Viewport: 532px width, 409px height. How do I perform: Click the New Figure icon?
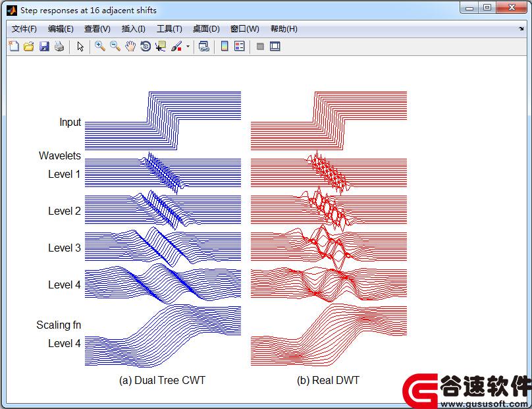[14, 46]
